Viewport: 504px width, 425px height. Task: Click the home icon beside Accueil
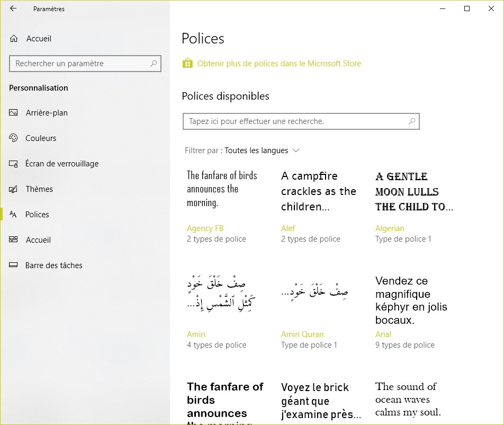point(14,39)
